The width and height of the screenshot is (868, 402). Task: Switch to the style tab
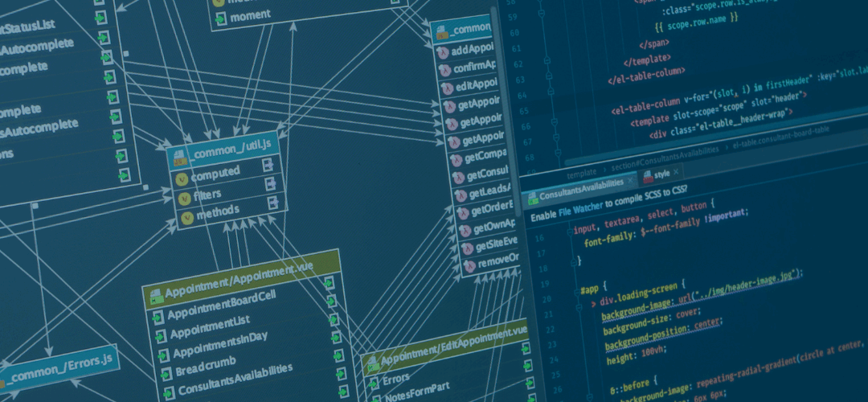point(661,173)
